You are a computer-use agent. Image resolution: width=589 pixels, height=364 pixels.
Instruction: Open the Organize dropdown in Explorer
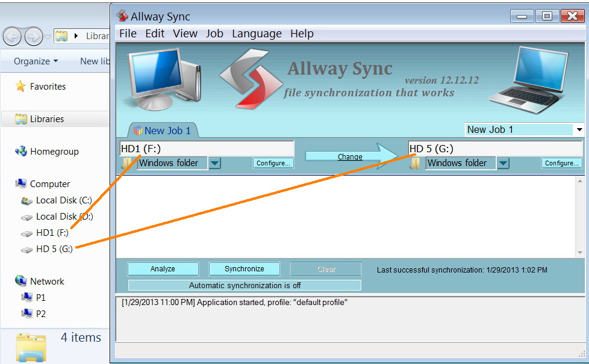(x=36, y=61)
